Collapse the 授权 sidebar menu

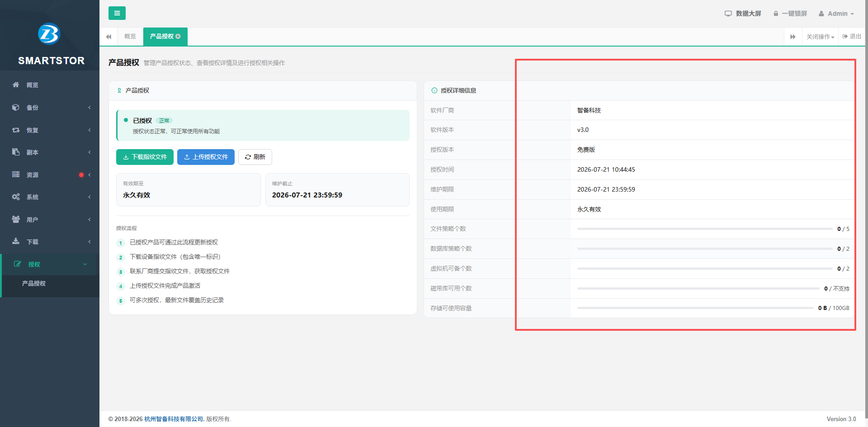point(85,264)
